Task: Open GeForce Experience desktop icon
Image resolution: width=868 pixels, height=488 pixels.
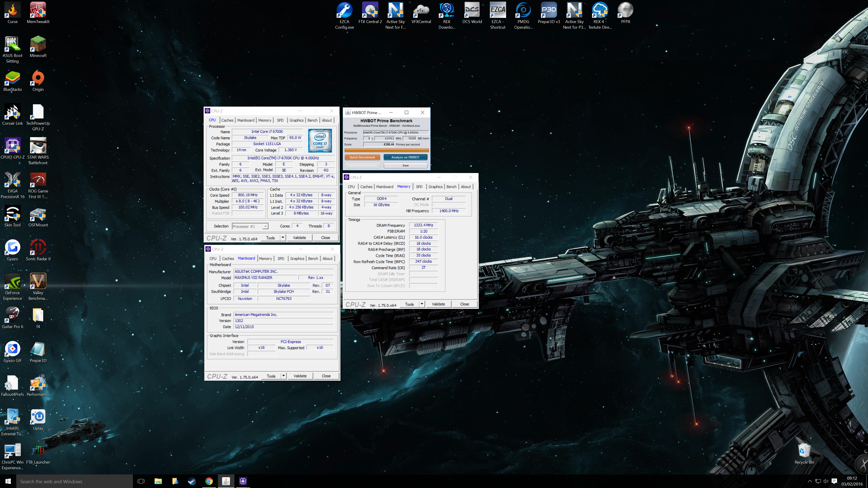Action: coord(12,287)
